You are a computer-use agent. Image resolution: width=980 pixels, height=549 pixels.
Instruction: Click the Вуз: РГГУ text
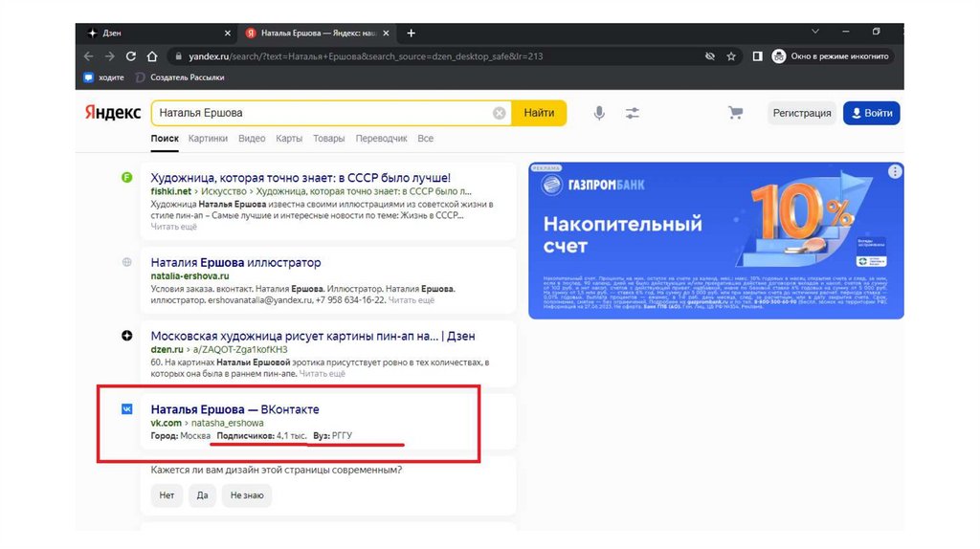coord(333,436)
